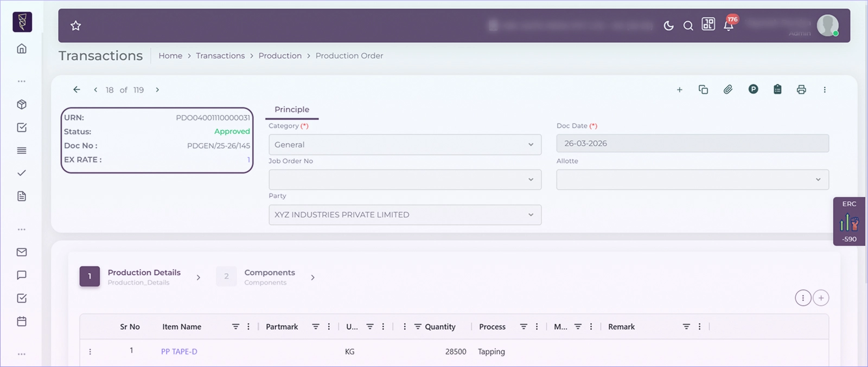Click the app logo in the sidebar
Image resolution: width=868 pixels, height=367 pixels.
coord(22,22)
